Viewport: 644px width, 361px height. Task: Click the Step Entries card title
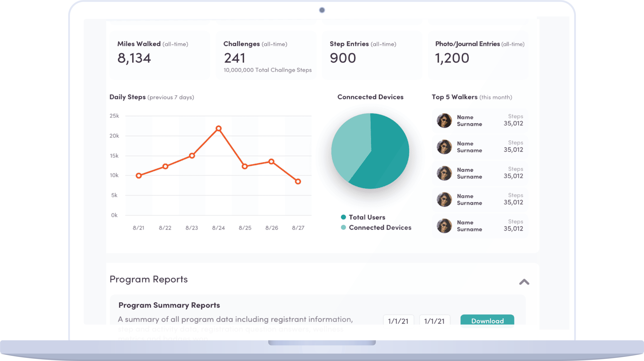[363, 44]
